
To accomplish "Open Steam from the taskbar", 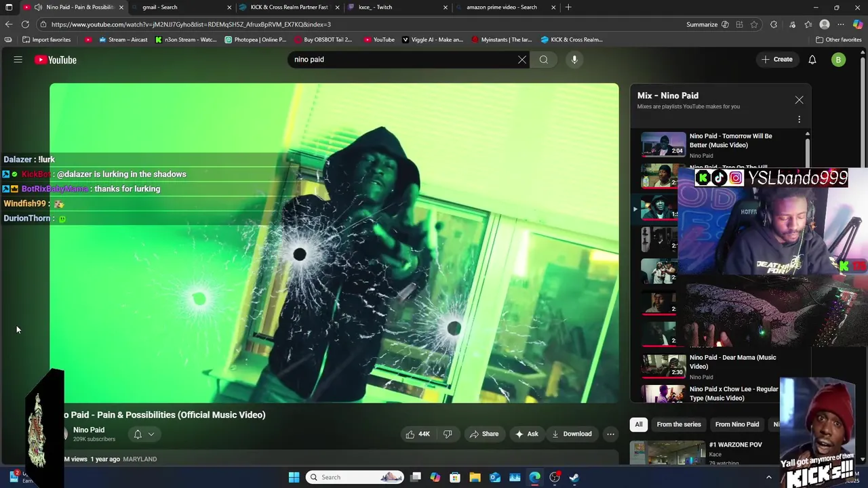I will pyautogui.click(x=574, y=477).
